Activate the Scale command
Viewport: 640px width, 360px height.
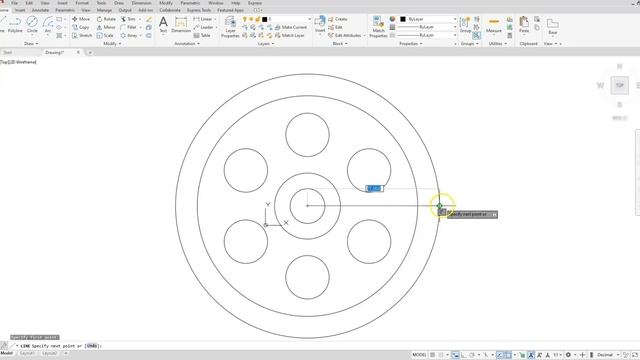[105, 36]
